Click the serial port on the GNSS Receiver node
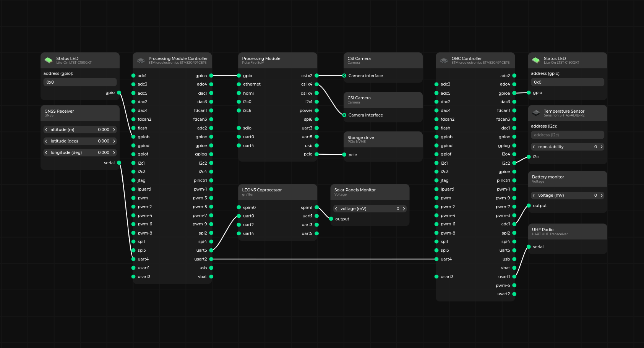Screen dimensions: 644x348 tap(119, 163)
